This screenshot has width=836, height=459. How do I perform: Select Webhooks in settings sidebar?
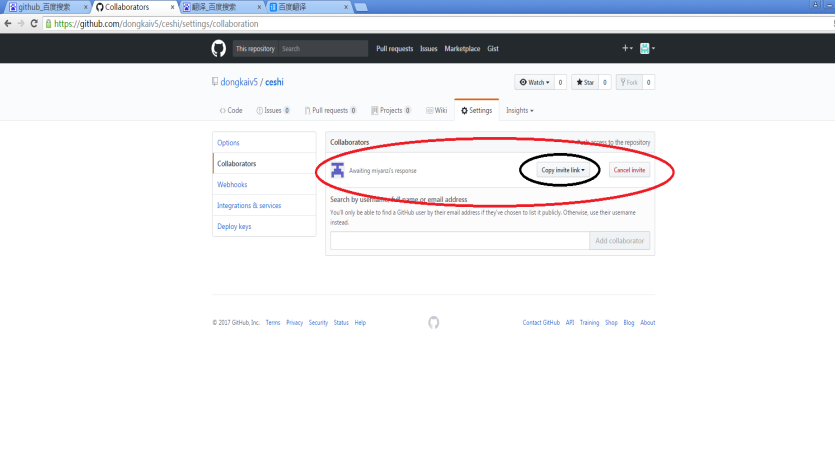[264, 184]
